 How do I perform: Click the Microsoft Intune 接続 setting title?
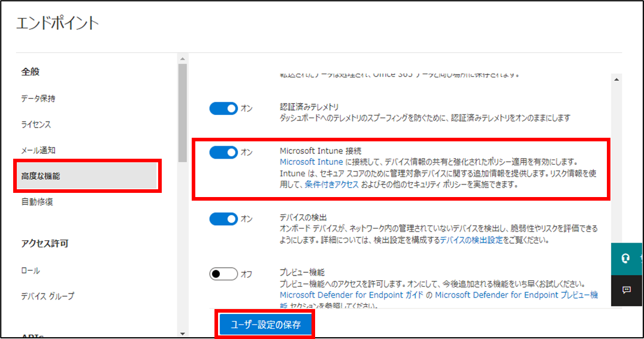coord(321,150)
